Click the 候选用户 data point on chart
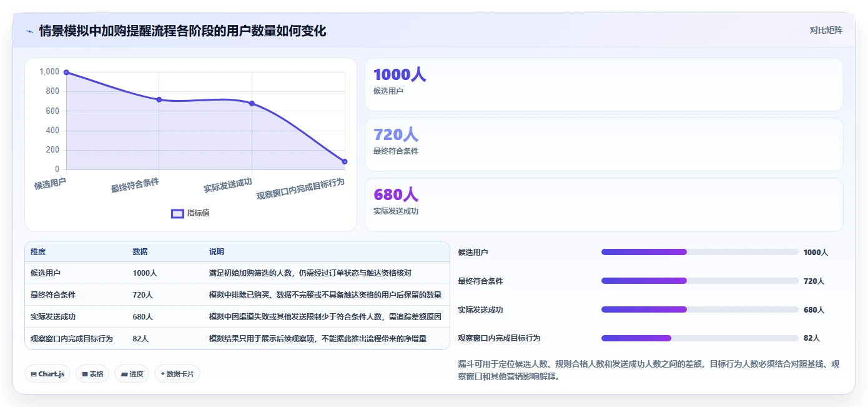 point(66,73)
